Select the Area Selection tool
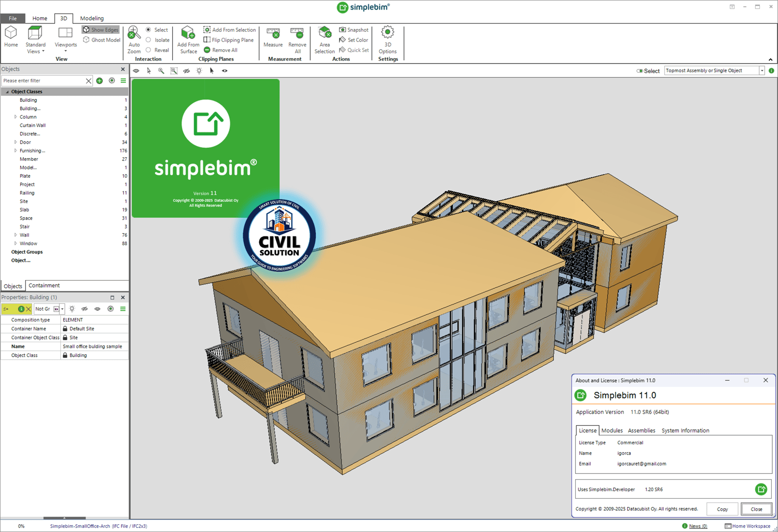Screen dimensions: 778x532 pos(325,34)
